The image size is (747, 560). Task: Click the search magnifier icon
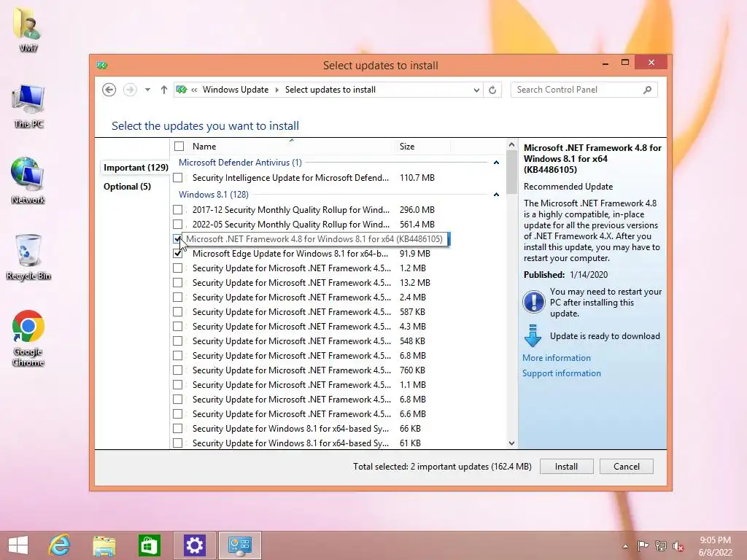click(648, 90)
